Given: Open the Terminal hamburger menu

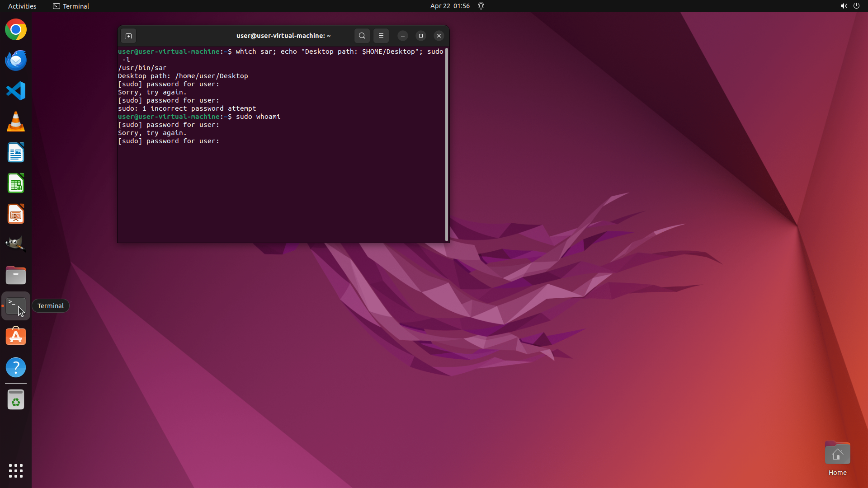Looking at the screenshot, I should (381, 36).
